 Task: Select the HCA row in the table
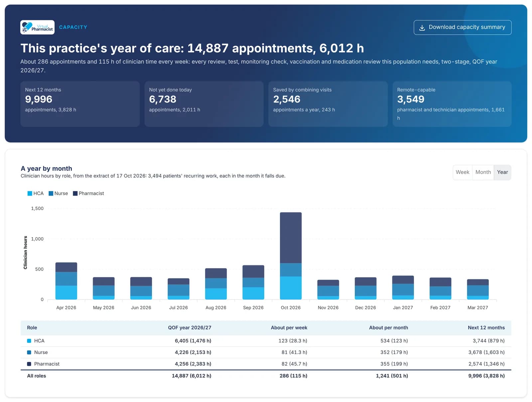(266, 341)
